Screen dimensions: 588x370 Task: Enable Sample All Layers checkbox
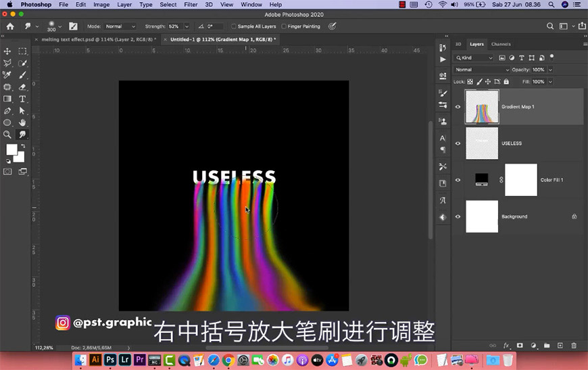[x=234, y=26]
